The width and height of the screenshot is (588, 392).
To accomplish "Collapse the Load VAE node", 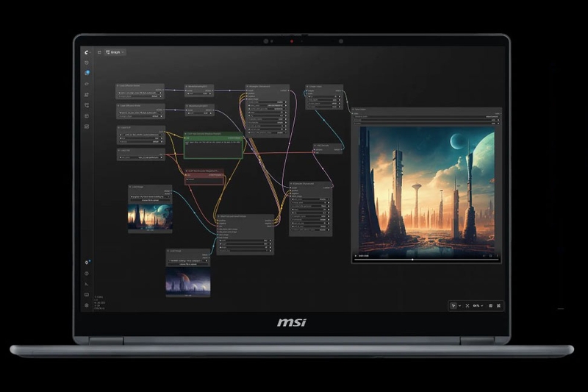I will click(x=119, y=151).
